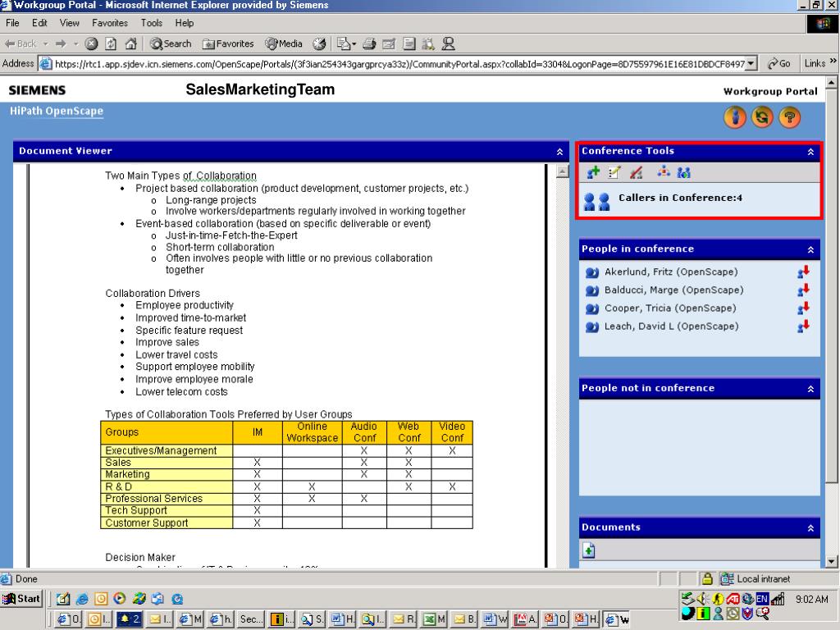Image resolution: width=840 pixels, height=630 pixels.
Task: Click the Print toolbar icon
Action: pyautogui.click(x=369, y=43)
